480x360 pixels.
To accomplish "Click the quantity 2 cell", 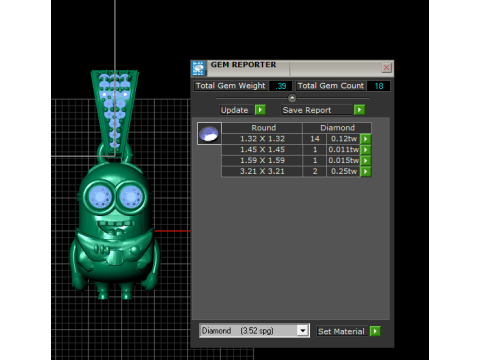I will 315,171.
